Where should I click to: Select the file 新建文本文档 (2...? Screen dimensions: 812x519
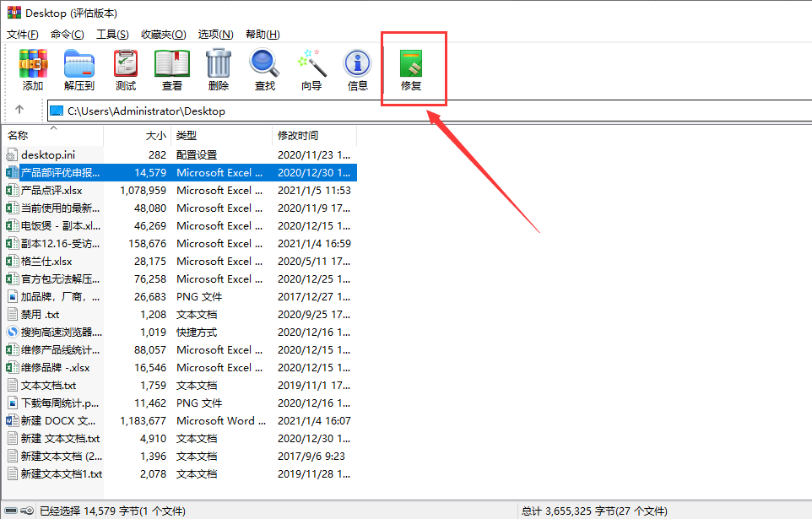point(61,457)
